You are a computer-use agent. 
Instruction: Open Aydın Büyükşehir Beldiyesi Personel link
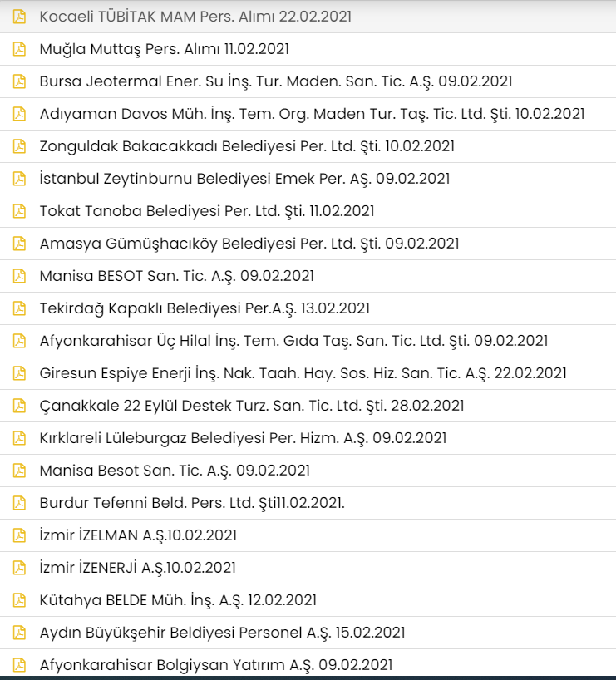[222, 633]
